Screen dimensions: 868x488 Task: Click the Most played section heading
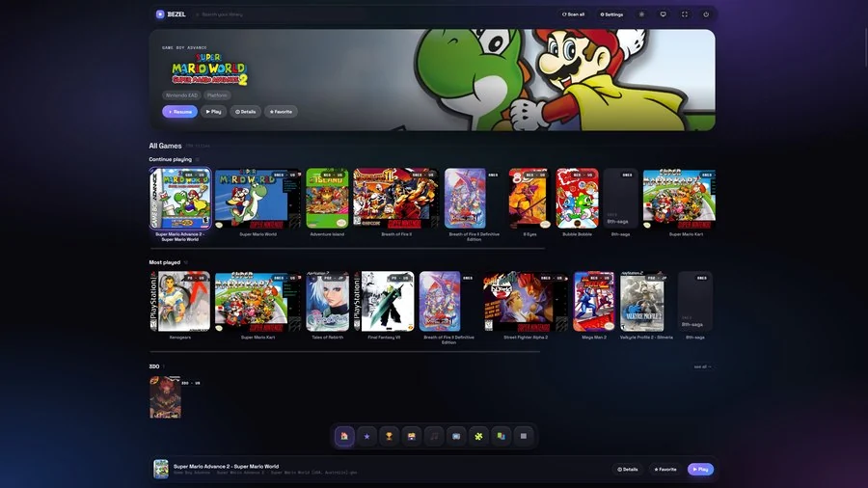[164, 262]
